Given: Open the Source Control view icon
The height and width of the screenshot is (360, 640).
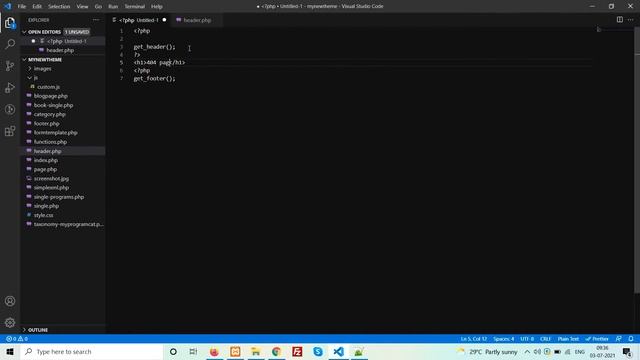Looking at the screenshot, I should click(x=10, y=66).
